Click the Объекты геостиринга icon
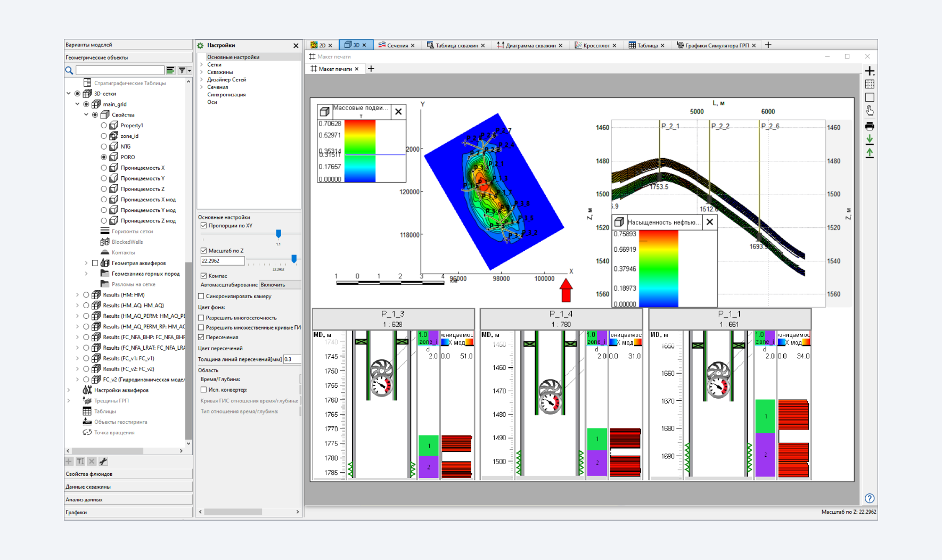 pos(87,422)
